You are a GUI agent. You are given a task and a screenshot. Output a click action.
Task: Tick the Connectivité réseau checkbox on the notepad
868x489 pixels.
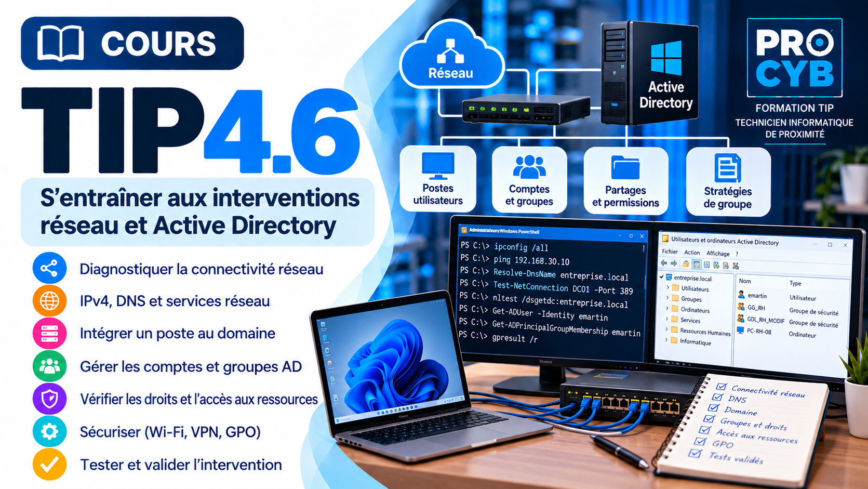[721, 386]
